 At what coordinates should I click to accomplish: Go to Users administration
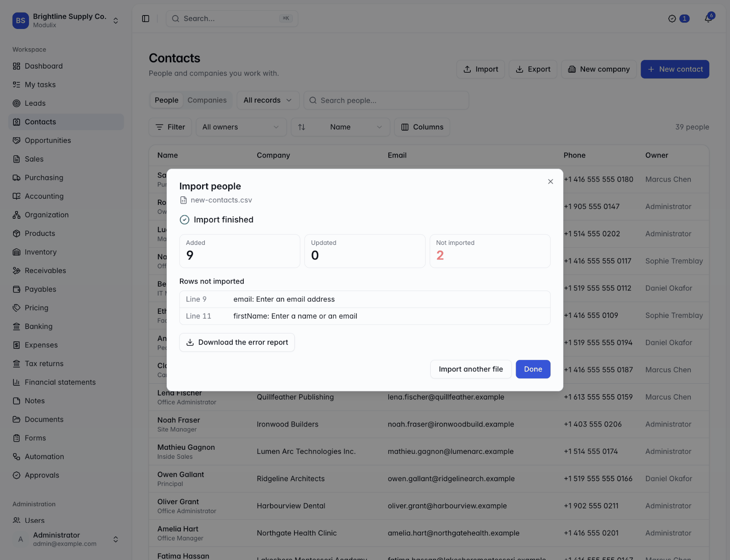coord(66,520)
